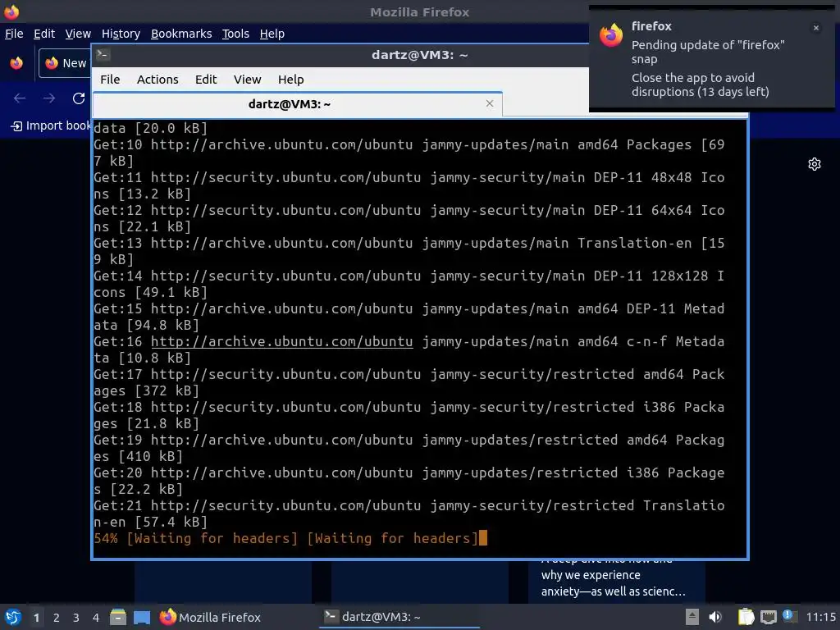Click the Firefox logo in the notification
Screen dimensions: 840x630
(x=611, y=36)
